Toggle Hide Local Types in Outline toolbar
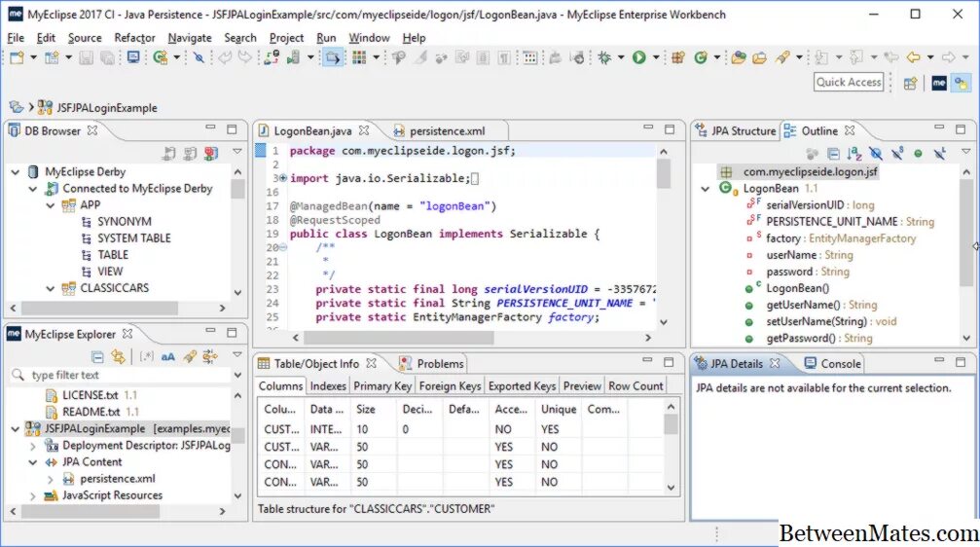Image resolution: width=980 pixels, height=547 pixels. click(x=939, y=153)
